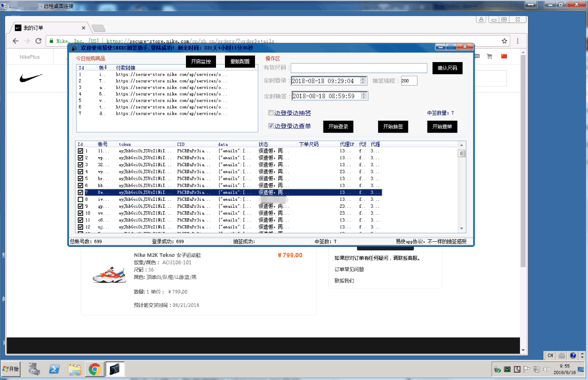
Task: Click the Nike swoosh logo
Action: coord(31,78)
